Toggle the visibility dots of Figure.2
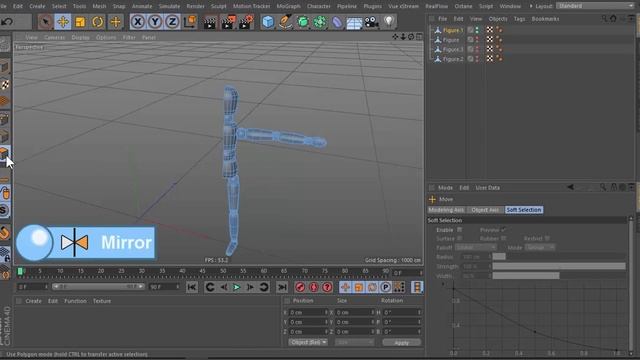Image resolution: width=640 pixels, height=360 pixels. coord(477,59)
